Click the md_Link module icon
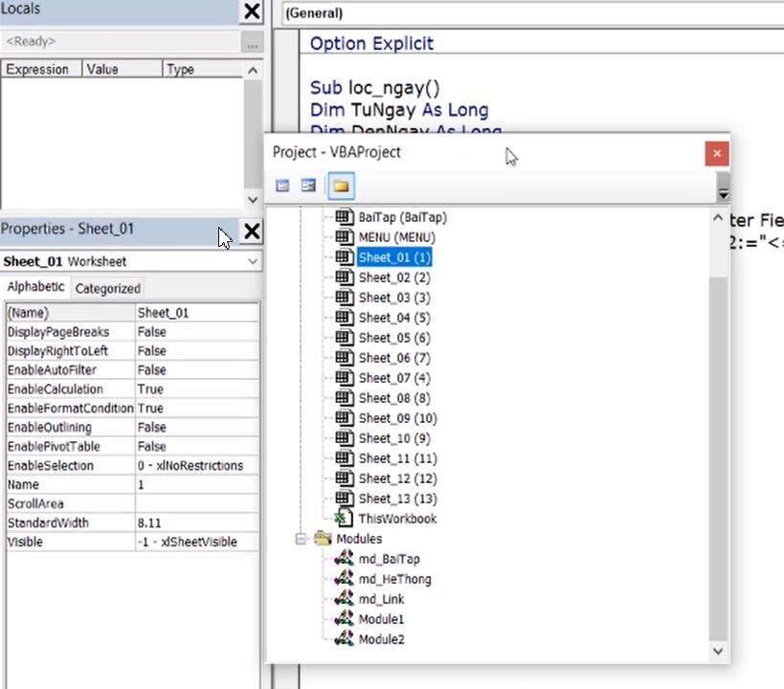 click(344, 598)
